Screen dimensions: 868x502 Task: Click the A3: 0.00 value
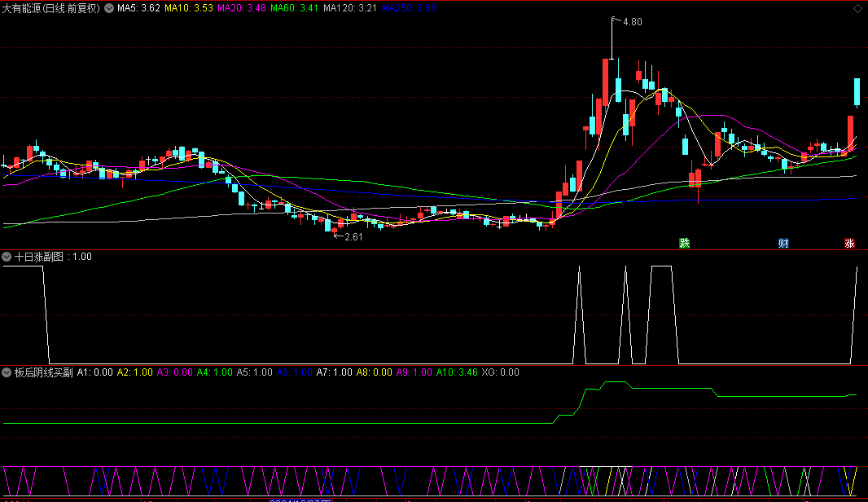click(x=175, y=372)
